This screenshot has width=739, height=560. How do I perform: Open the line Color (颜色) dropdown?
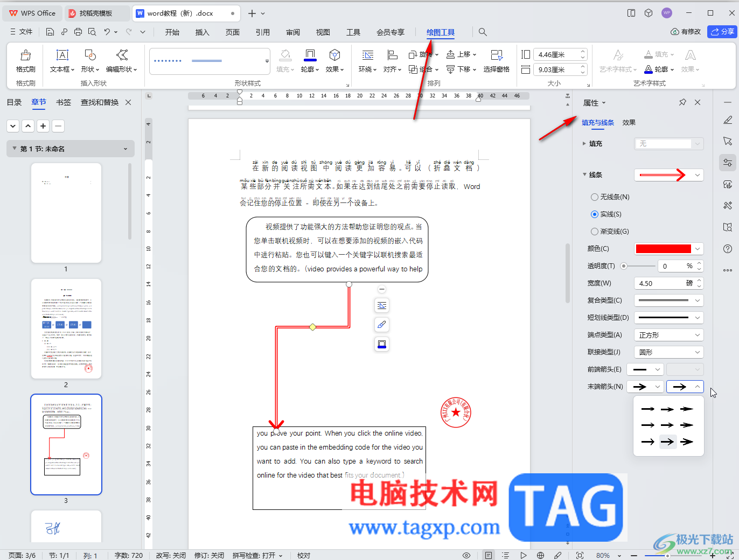coord(698,249)
